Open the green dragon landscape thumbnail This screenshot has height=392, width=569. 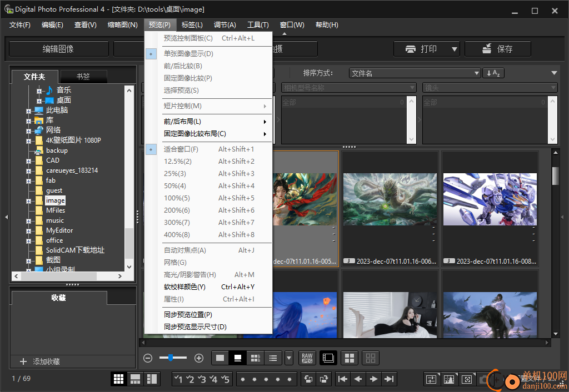[390, 199]
